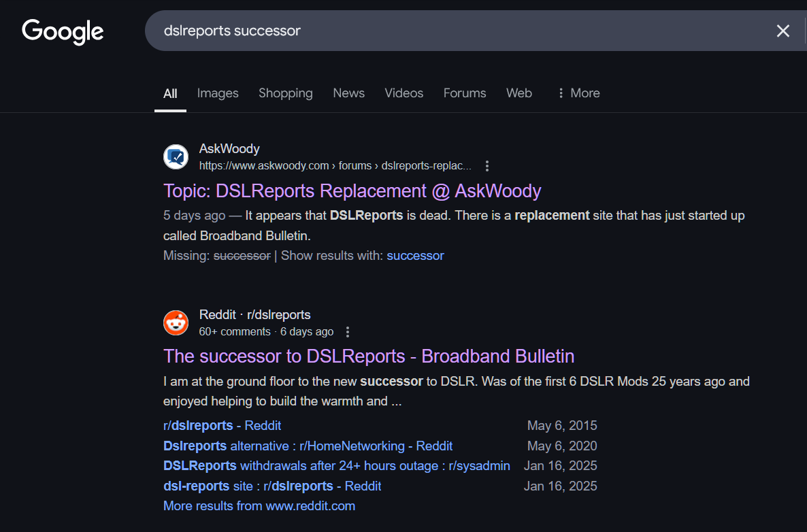This screenshot has height=532, width=807.
Task: Click the AskWoody site name
Action: [229, 149]
